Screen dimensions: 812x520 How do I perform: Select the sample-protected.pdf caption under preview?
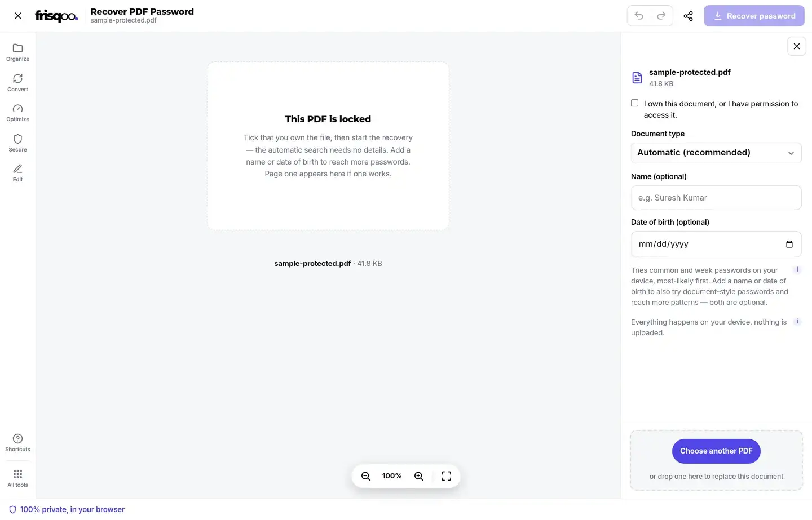[312, 263]
